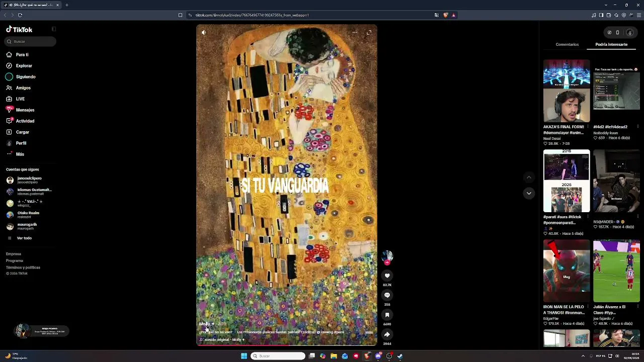
Task: Share the video with the arrow icon
Action: pyautogui.click(x=387, y=334)
